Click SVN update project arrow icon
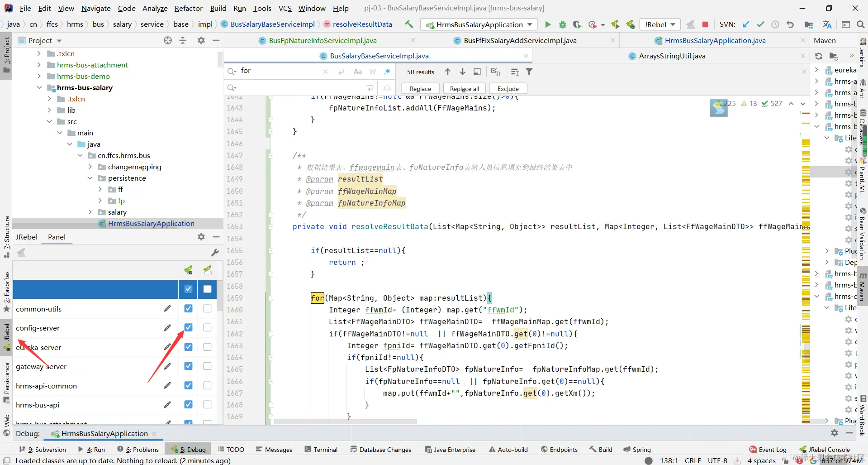 coord(746,24)
